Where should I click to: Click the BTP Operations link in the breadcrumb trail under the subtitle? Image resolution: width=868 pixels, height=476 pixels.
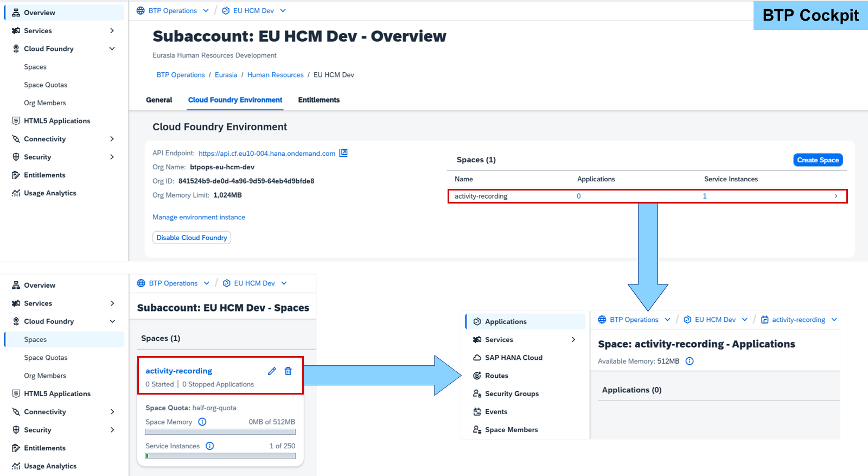(181, 75)
